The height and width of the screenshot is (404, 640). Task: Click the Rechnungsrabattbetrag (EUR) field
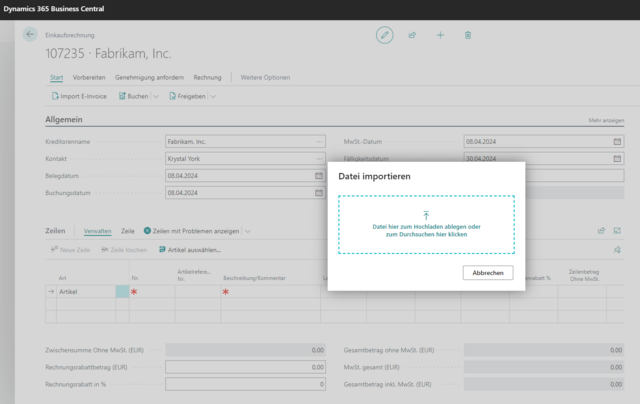click(x=245, y=367)
